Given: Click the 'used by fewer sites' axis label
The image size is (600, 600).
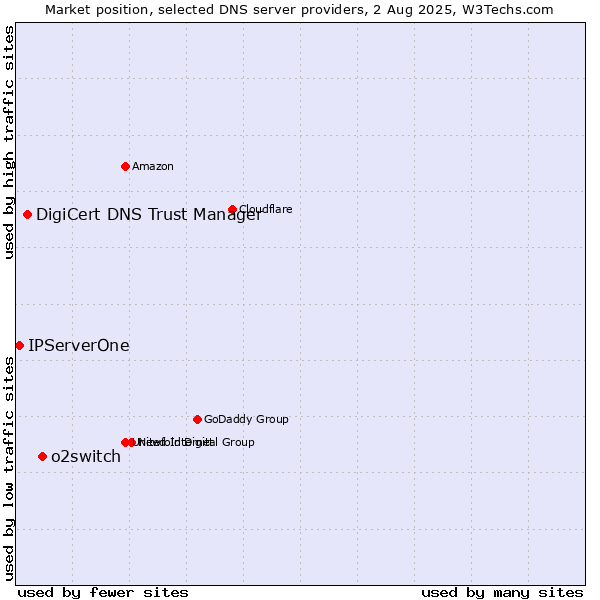Looking at the screenshot, I should click(x=103, y=593).
